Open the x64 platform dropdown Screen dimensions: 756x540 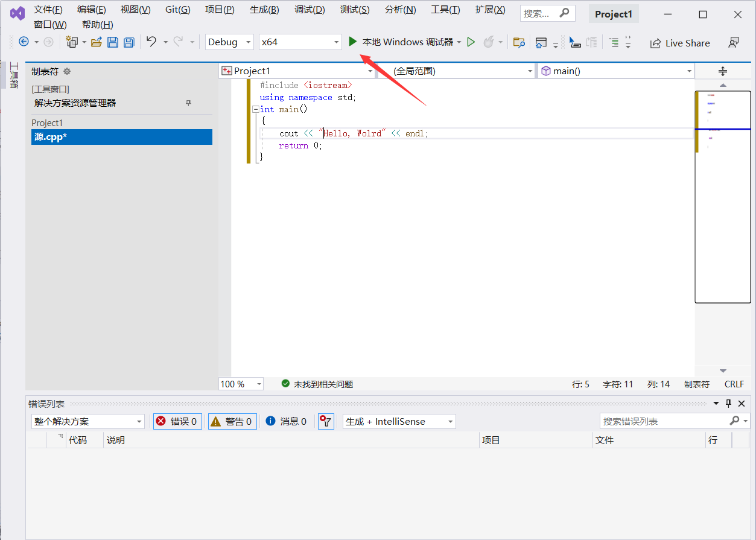click(x=300, y=42)
